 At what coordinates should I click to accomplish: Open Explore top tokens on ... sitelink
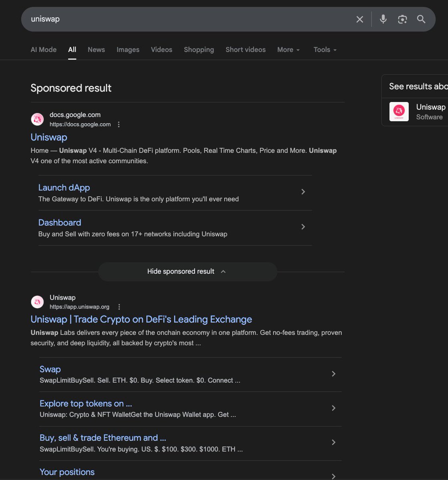[x=86, y=404]
